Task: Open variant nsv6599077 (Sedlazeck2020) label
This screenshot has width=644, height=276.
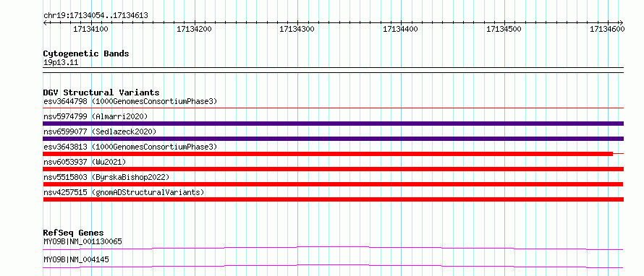Action: 100,131
